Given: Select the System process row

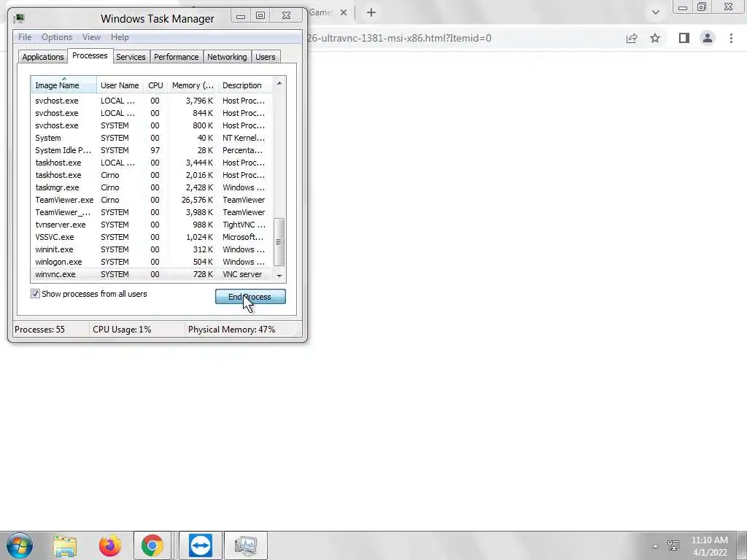Looking at the screenshot, I should click(152, 138).
